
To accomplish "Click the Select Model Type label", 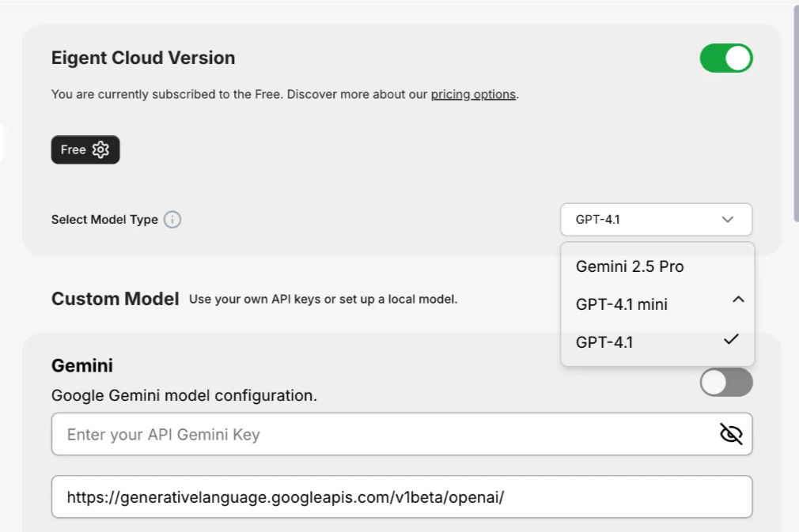I will [104, 220].
